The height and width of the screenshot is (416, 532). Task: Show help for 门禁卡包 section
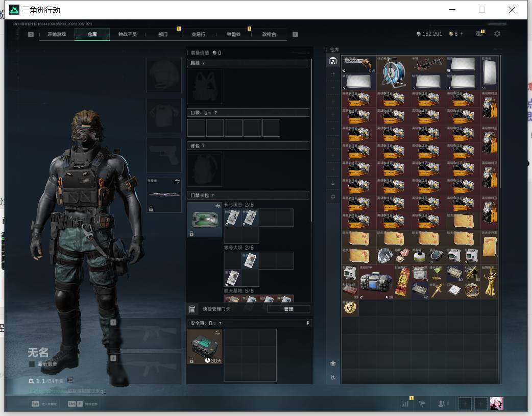(213, 195)
